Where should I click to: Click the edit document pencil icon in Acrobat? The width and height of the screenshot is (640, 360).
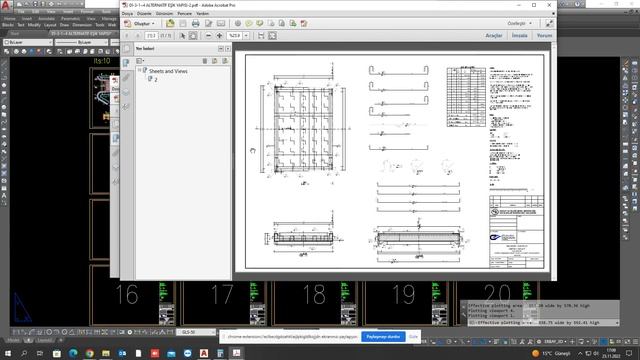click(x=209, y=24)
